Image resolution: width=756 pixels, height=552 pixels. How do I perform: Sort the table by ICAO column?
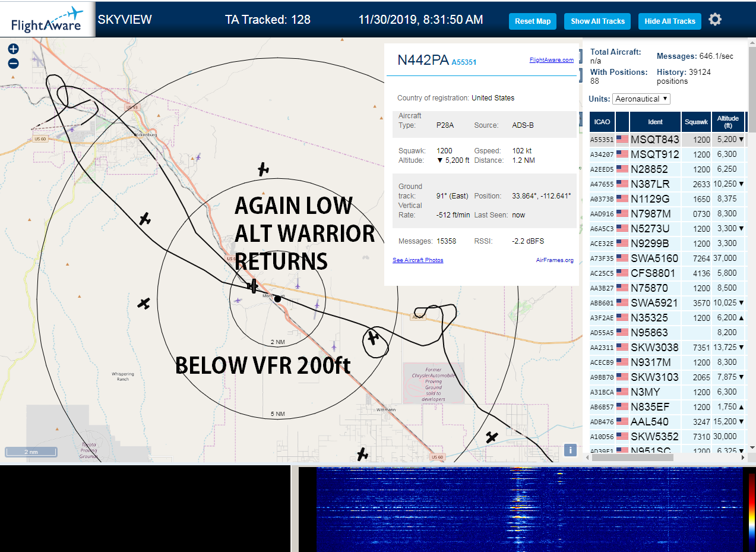click(602, 122)
